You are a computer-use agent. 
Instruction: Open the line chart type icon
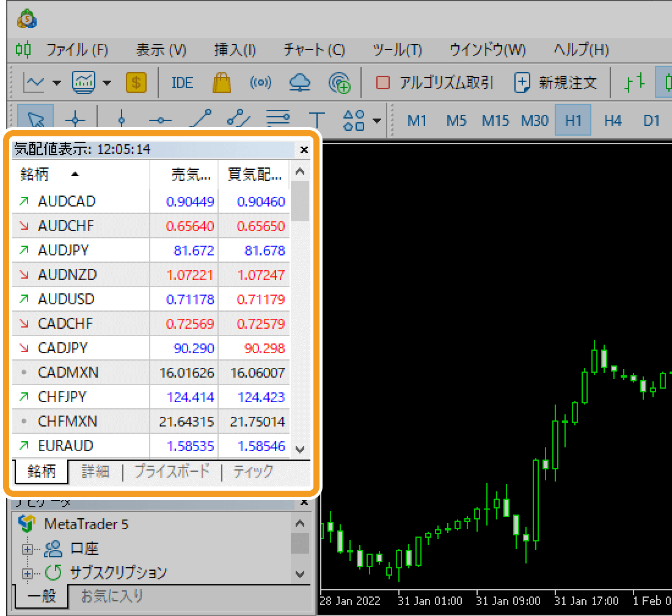click(34, 82)
